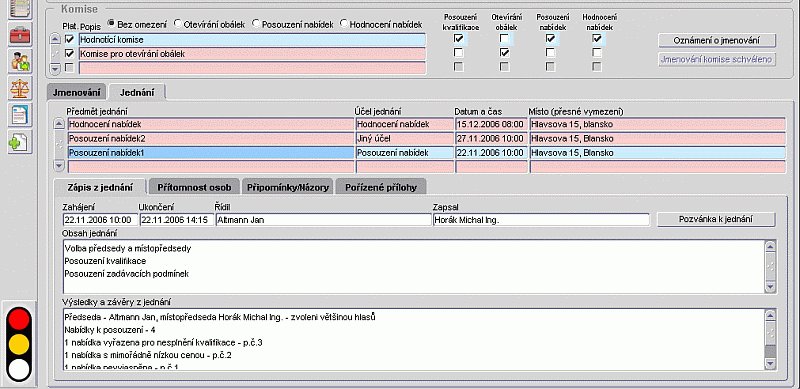Screen dimensions: 800x389
Task: Open the Přítomnost osob tab
Action: pos(194,187)
